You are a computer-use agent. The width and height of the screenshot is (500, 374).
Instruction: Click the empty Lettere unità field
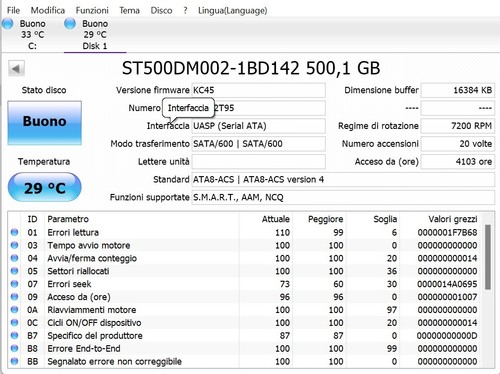(x=258, y=162)
